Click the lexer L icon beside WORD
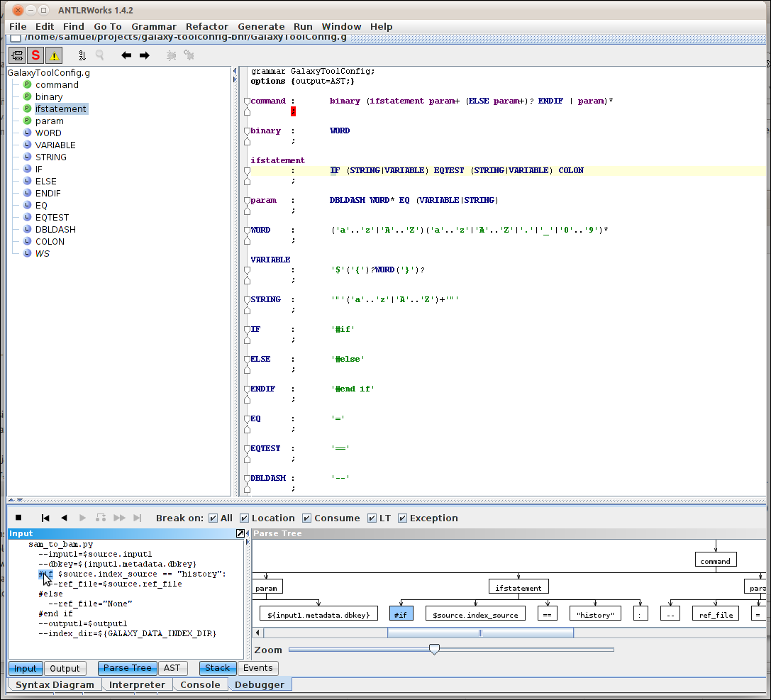The width and height of the screenshot is (771, 700). click(x=28, y=133)
